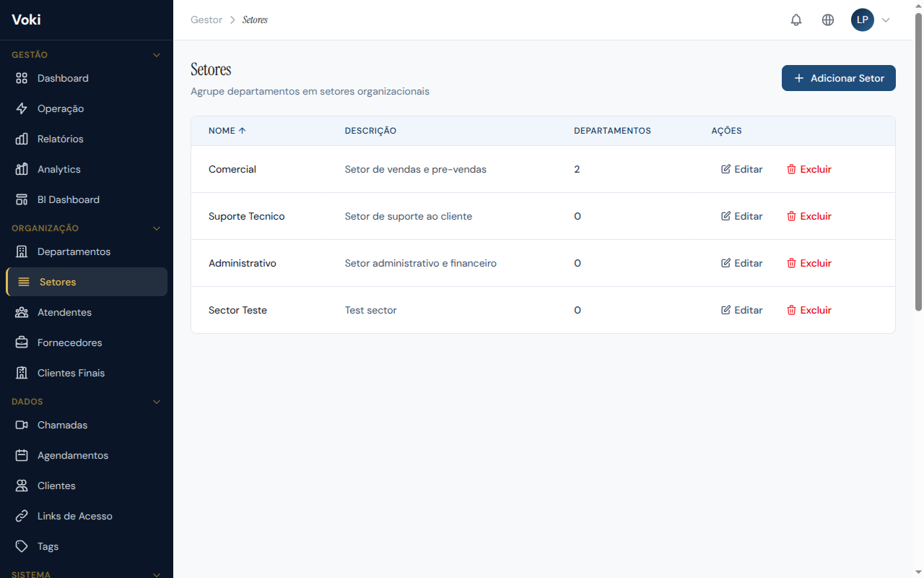Click the Adicionar Setor button
Viewport: 924px width, 578px height.
click(x=838, y=78)
